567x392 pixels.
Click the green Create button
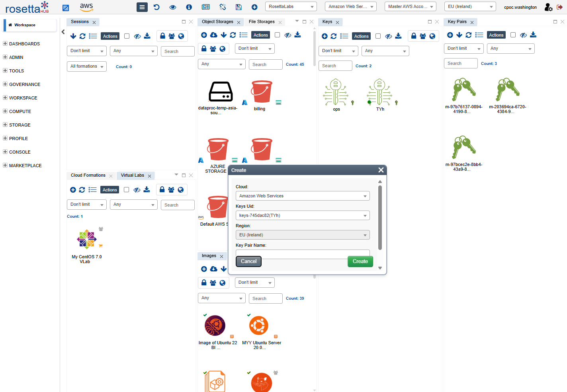point(360,261)
